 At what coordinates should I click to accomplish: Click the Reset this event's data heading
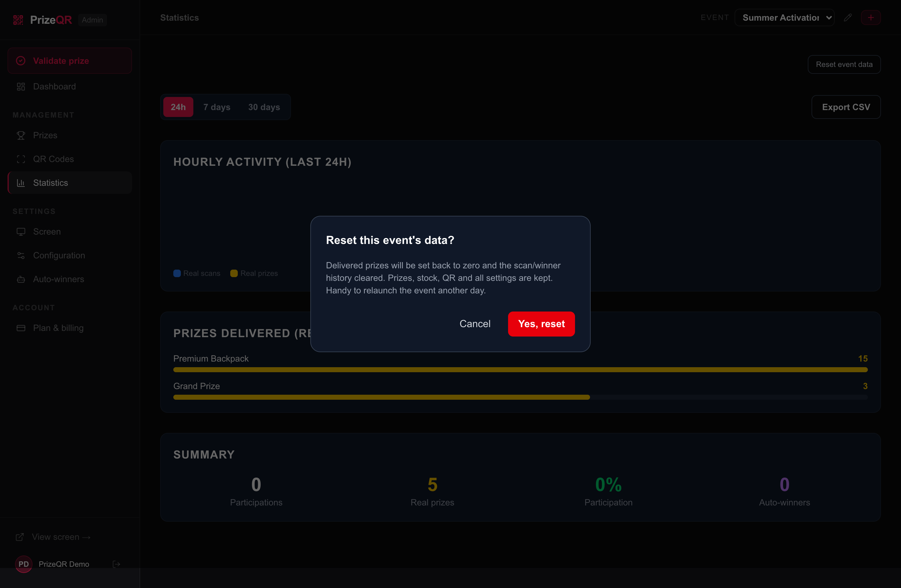390,240
